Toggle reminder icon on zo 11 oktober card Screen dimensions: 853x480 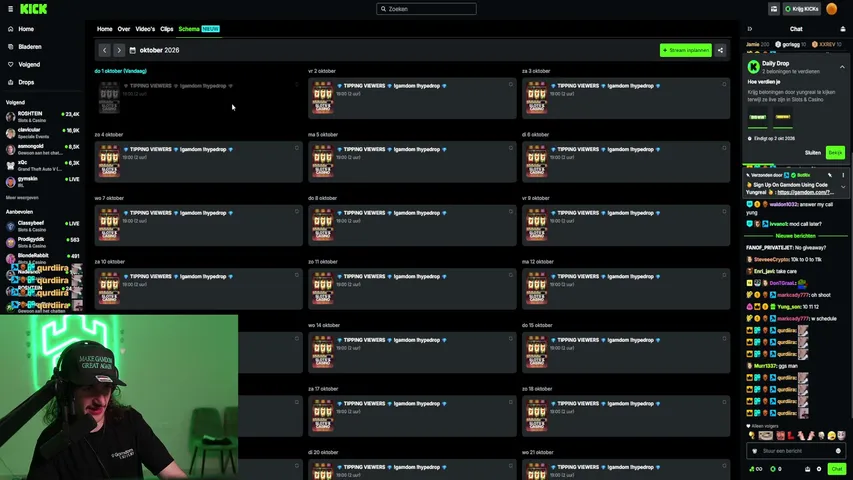pos(510,275)
